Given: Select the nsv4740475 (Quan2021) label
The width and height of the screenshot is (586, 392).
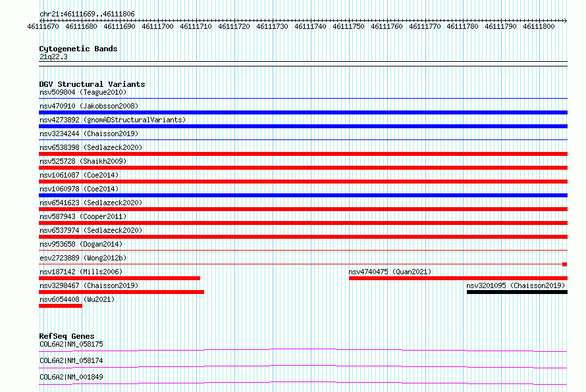Looking at the screenshot, I should click(390, 272).
